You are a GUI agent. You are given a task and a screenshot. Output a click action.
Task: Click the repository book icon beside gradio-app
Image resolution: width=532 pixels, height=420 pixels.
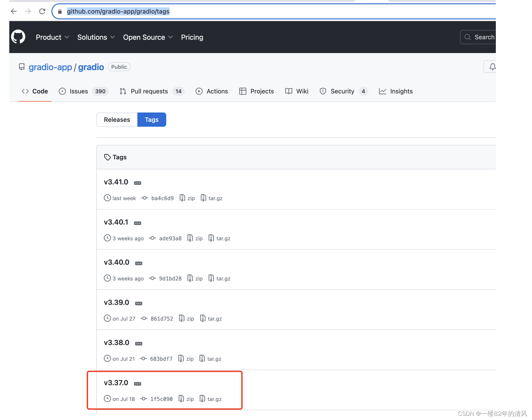(x=21, y=67)
